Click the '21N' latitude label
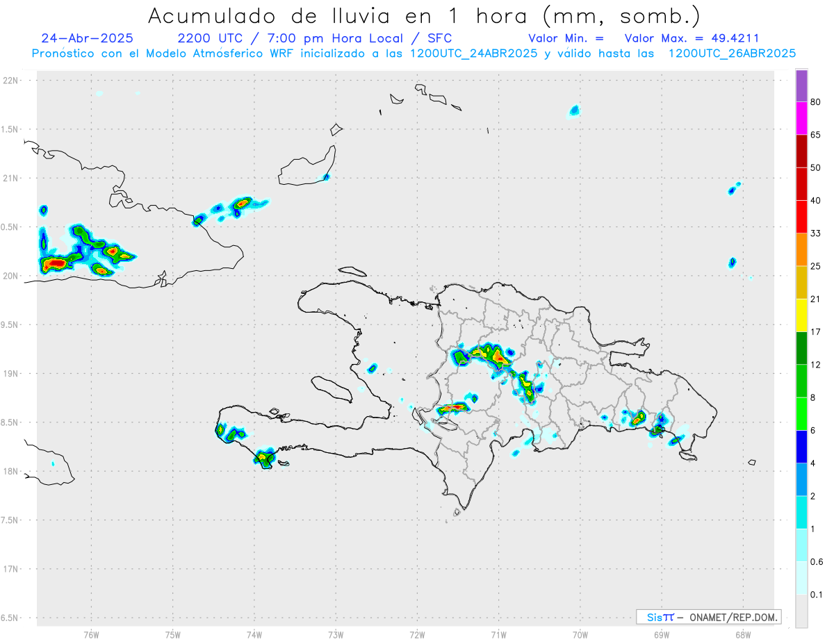834x644 pixels. point(11,178)
